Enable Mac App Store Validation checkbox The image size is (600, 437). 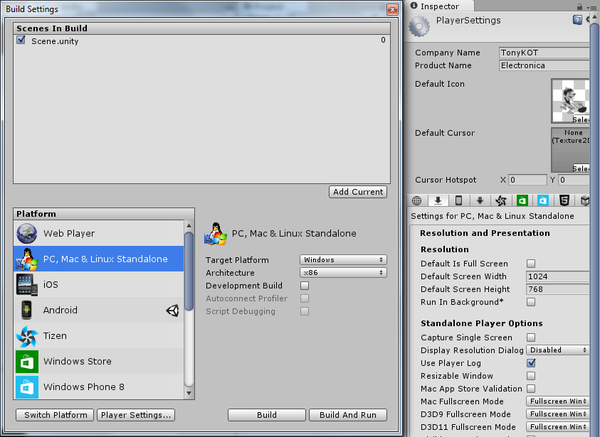531,388
